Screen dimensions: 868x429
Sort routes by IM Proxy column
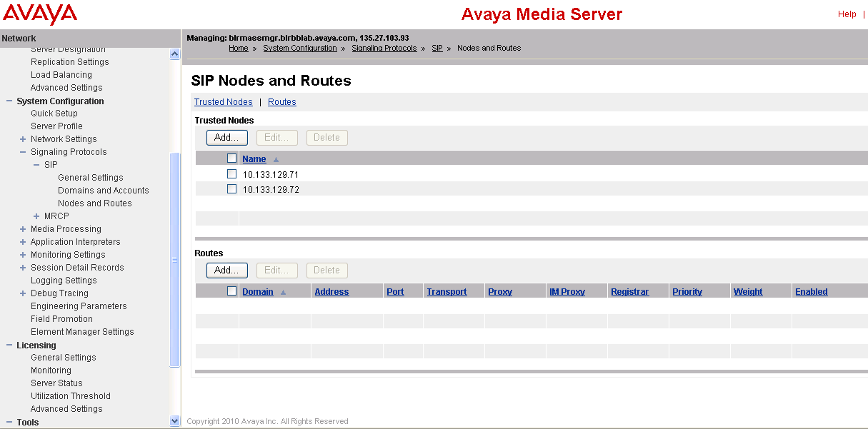coord(567,292)
